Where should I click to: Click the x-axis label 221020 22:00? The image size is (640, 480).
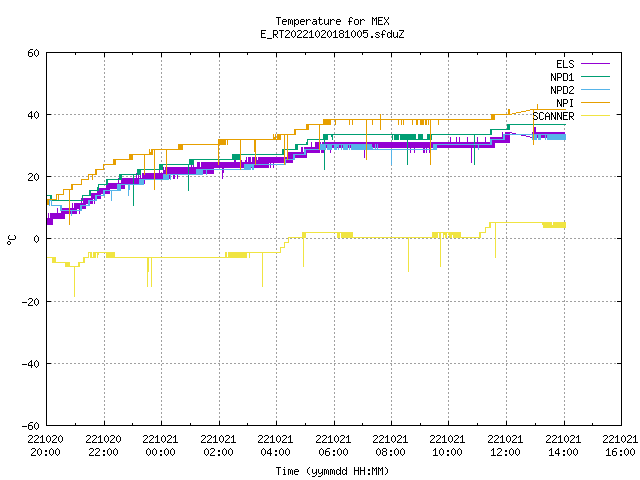click(x=103, y=446)
